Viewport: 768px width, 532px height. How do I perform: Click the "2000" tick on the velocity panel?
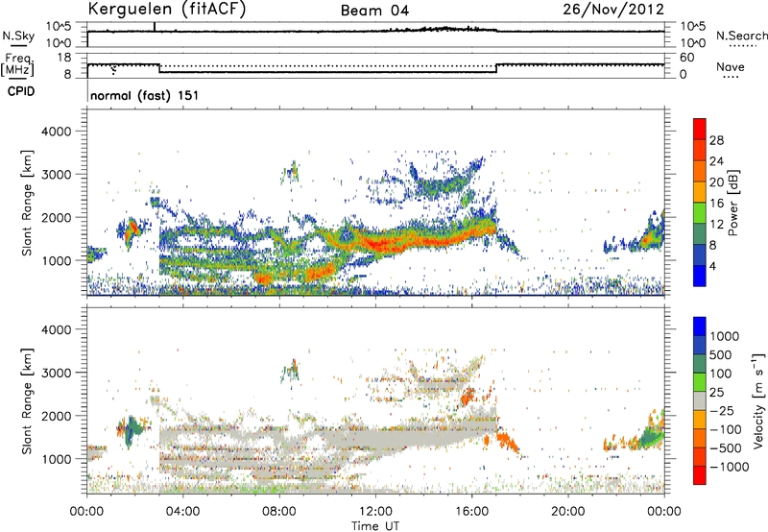[x=57, y=417]
